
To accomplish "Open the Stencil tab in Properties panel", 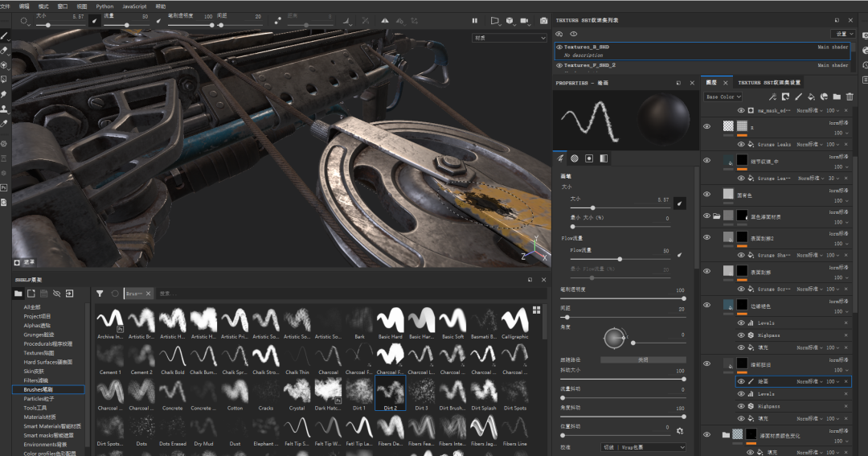I will pos(589,158).
